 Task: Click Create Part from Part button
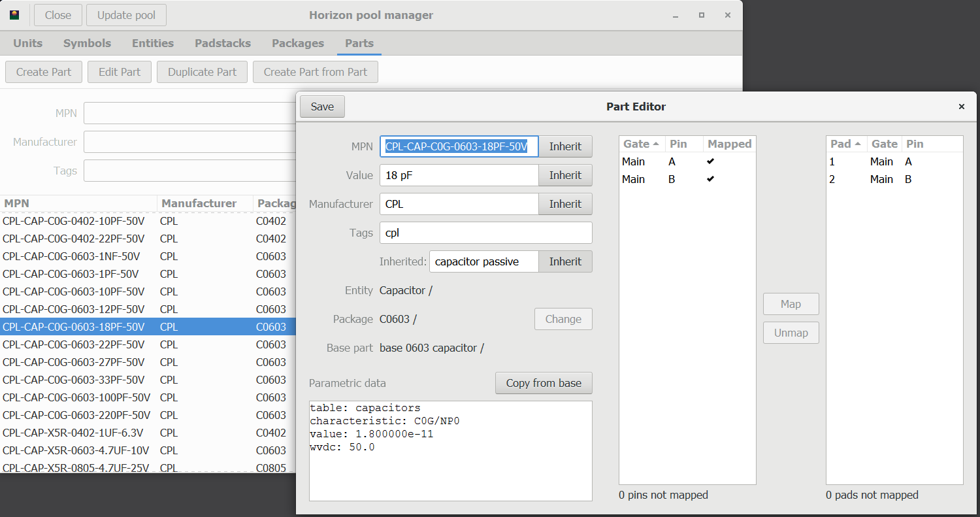click(316, 72)
